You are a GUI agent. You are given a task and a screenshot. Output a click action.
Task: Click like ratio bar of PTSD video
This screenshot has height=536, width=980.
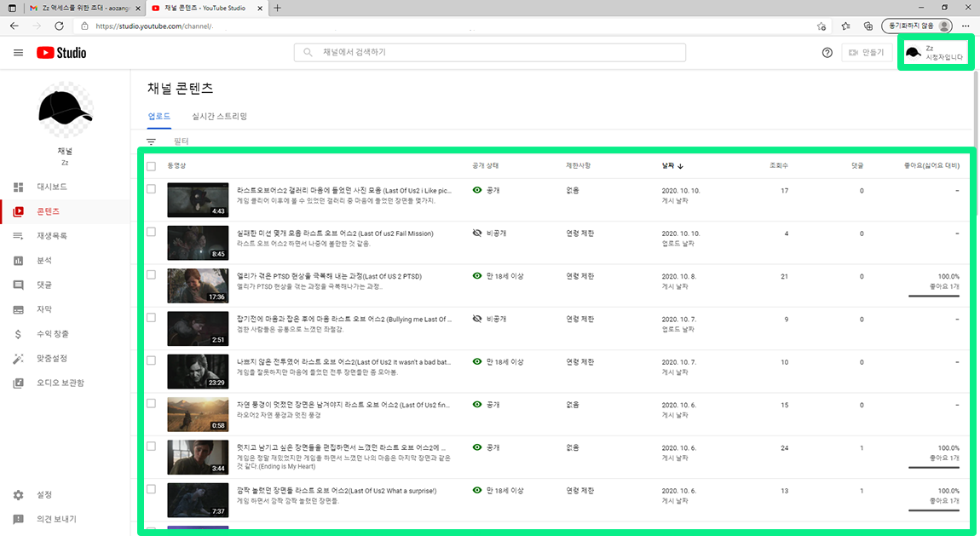pyautogui.click(x=934, y=296)
